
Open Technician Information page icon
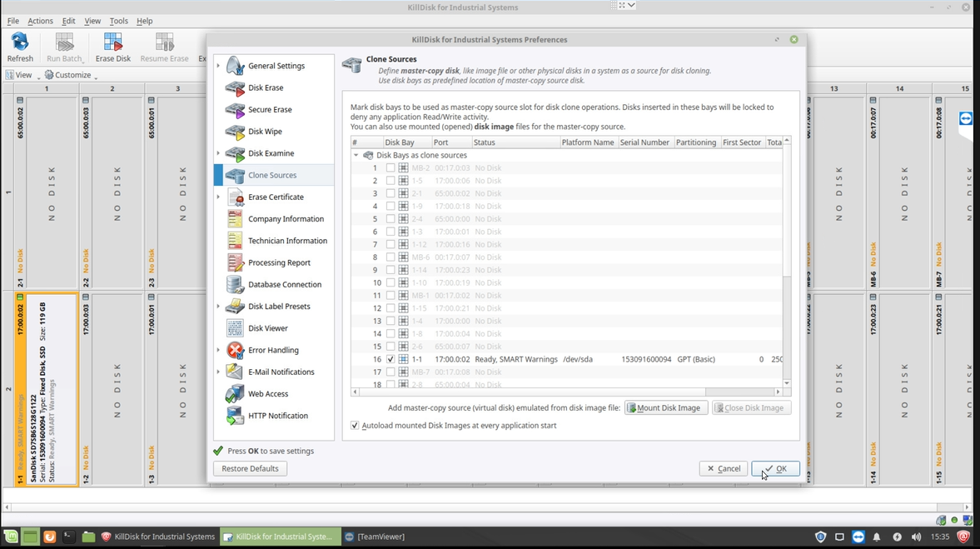[235, 241]
